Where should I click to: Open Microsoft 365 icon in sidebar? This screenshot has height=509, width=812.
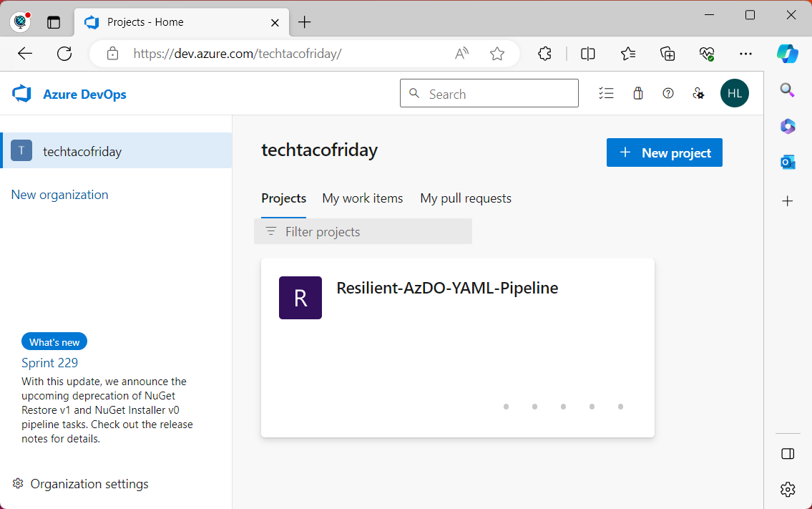click(788, 127)
